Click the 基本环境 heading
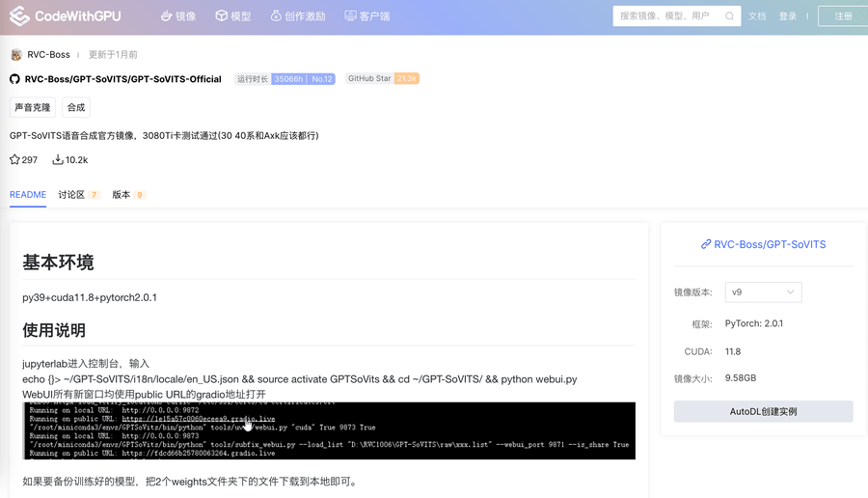 pyautogui.click(x=58, y=263)
